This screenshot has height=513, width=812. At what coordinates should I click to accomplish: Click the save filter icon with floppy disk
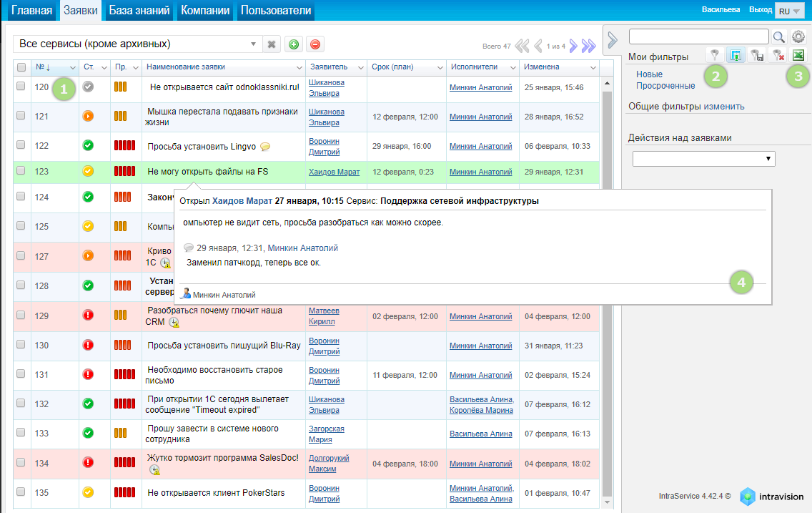coord(756,56)
